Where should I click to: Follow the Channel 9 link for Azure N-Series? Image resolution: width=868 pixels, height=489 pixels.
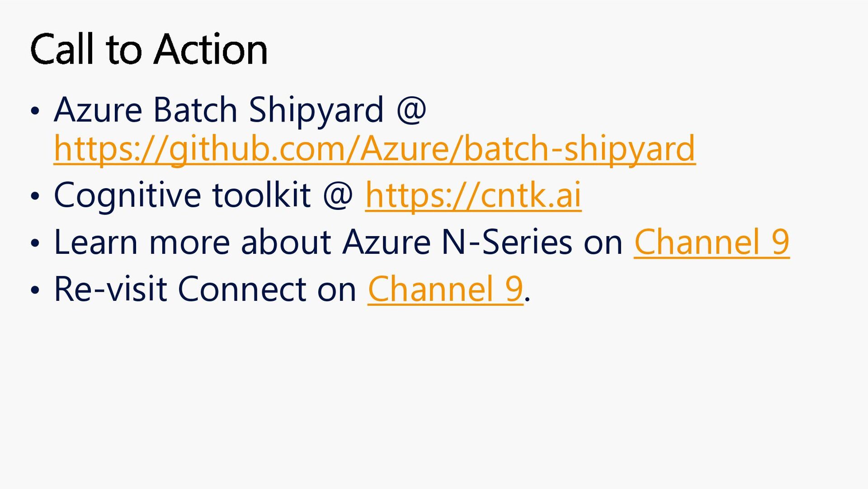click(712, 242)
